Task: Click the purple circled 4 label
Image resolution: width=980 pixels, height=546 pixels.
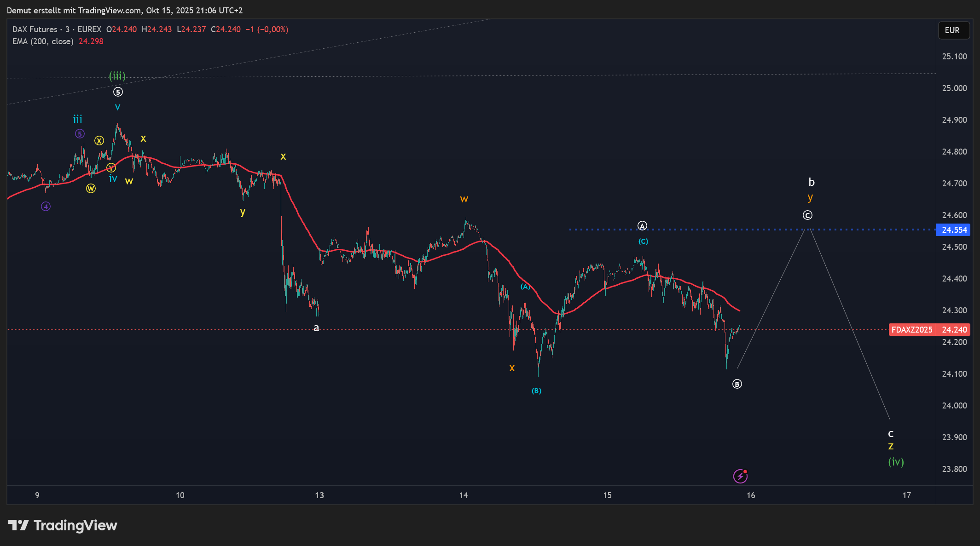Action: [46, 207]
